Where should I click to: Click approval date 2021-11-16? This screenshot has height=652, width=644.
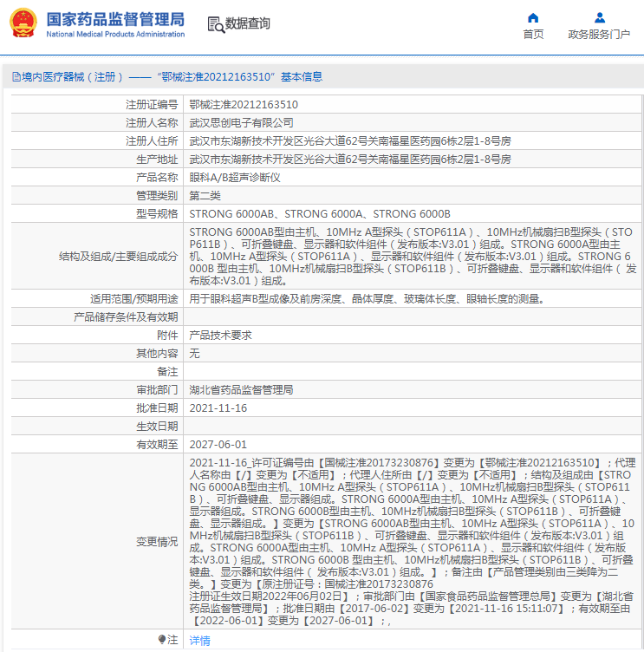[x=218, y=407]
